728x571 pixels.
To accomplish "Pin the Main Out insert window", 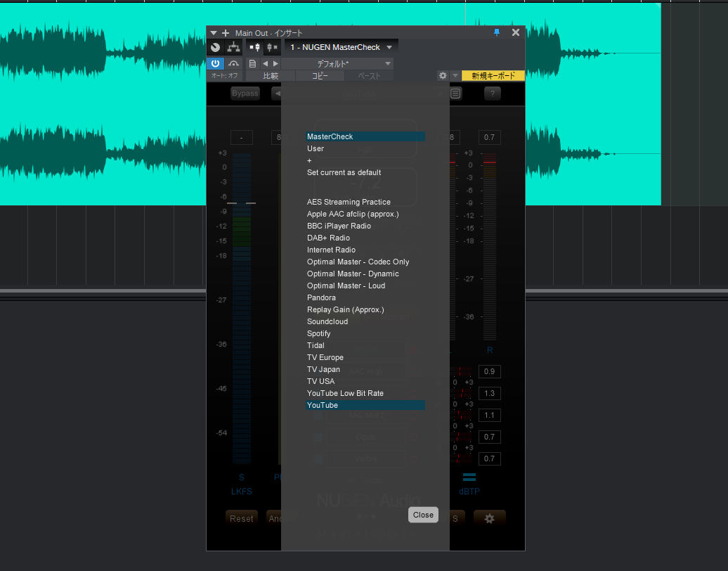I will (497, 32).
